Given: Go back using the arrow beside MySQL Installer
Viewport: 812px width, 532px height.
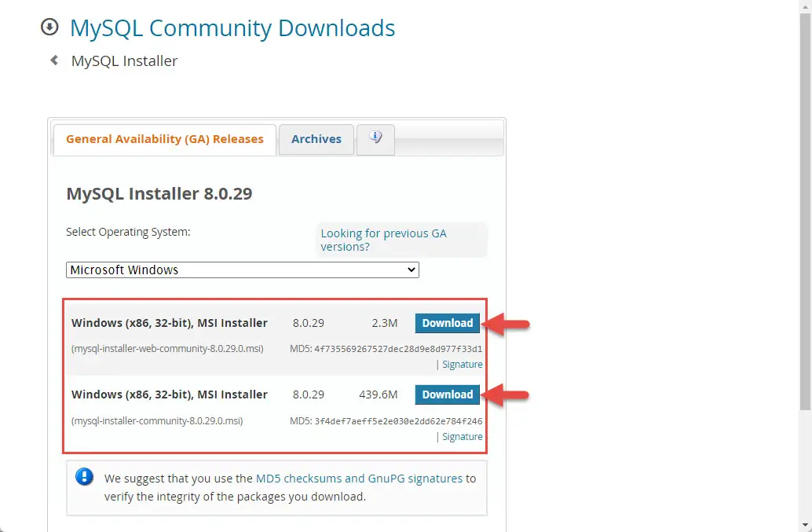Looking at the screenshot, I should (54, 61).
